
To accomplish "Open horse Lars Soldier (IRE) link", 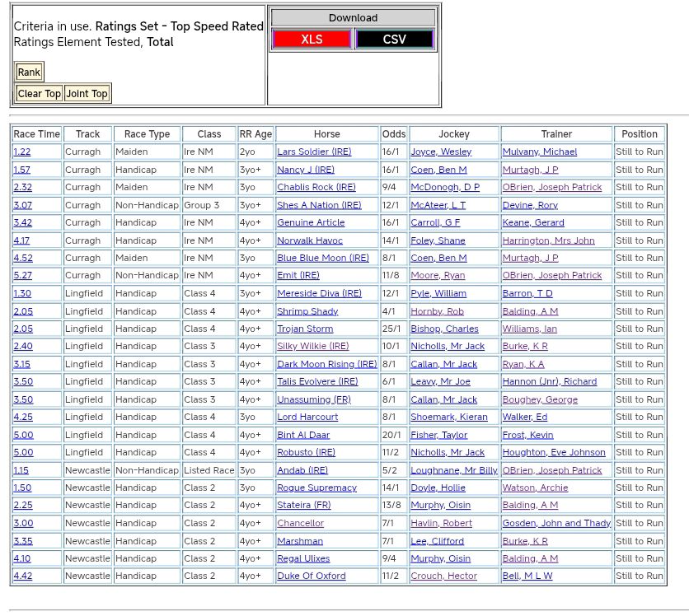I will (x=314, y=152).
